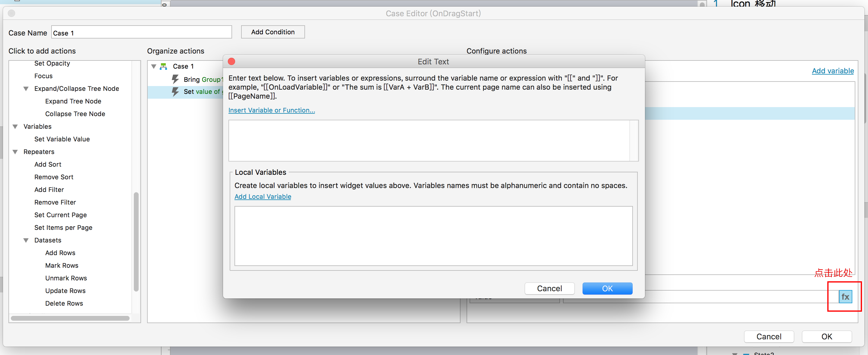Collapse the Datasets section
Image resolution: width=868 pixels, height=355 pixels.
coord(26,240)
